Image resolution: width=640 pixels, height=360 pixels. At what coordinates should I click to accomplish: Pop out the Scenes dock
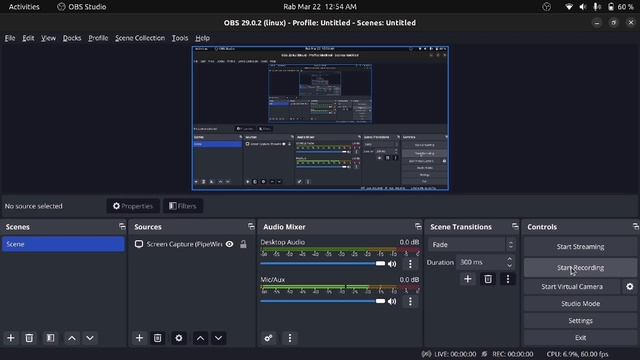tap(122, 226)
